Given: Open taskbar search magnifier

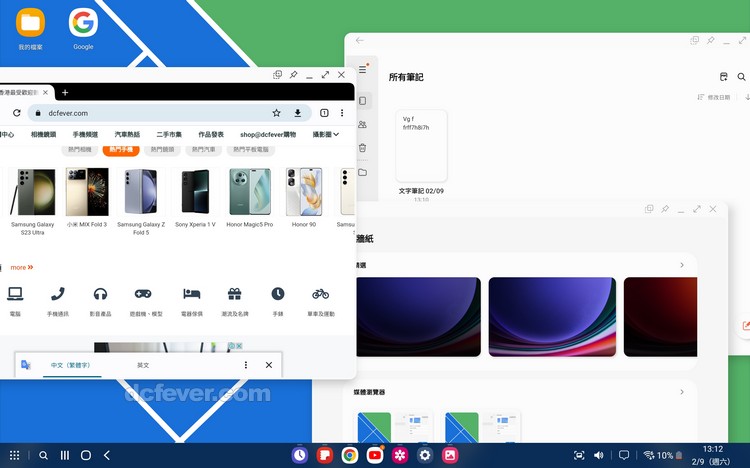Looking at the screenshot, I should [x=44, y=455].
